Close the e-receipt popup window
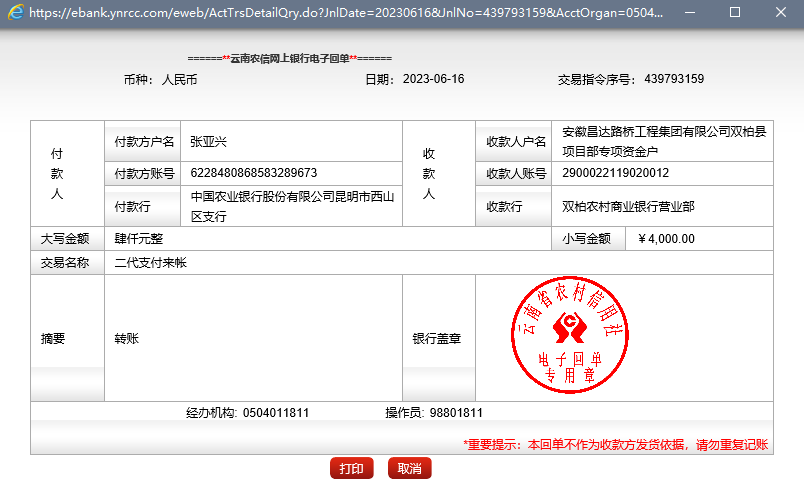 coord(780,13)
